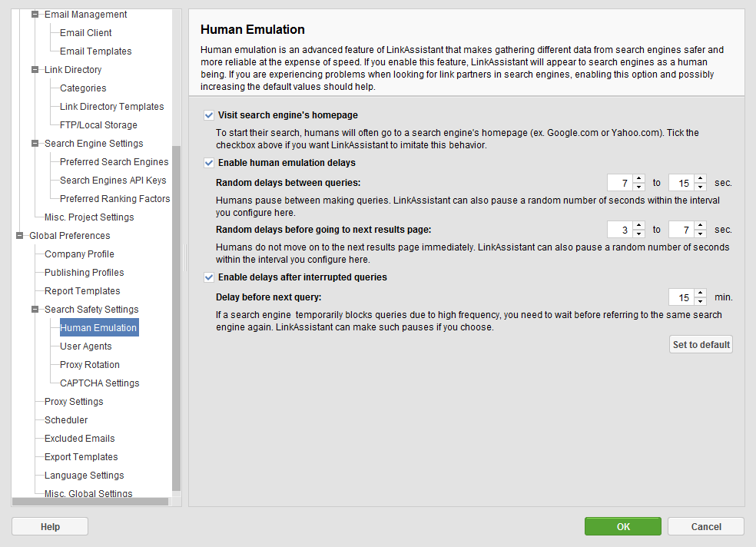
Task: Confirm settings with OK button
Action: (x=623, y=526)
